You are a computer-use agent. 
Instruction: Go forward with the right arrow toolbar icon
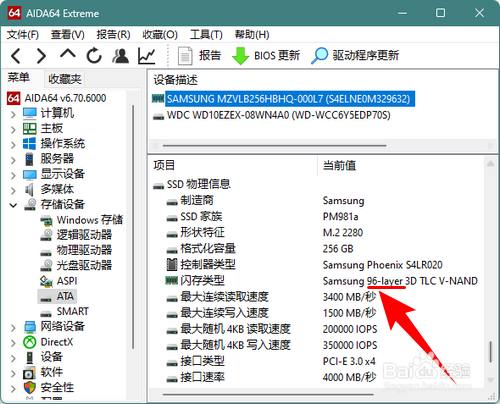pyautogui.click(x=41, y=56)
